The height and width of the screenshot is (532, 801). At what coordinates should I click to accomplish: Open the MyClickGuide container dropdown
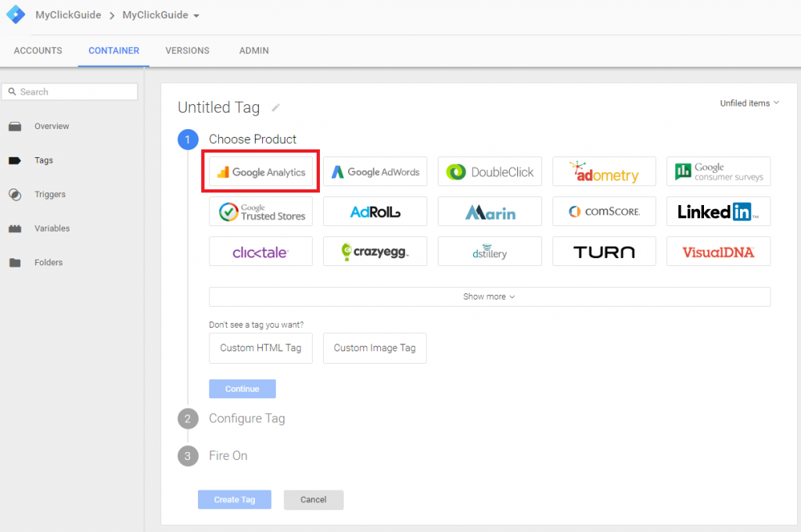click(161, 16)
